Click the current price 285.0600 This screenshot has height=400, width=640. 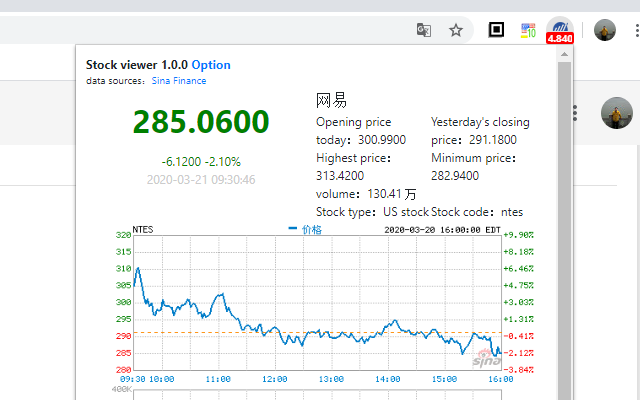tap(201, 122)
